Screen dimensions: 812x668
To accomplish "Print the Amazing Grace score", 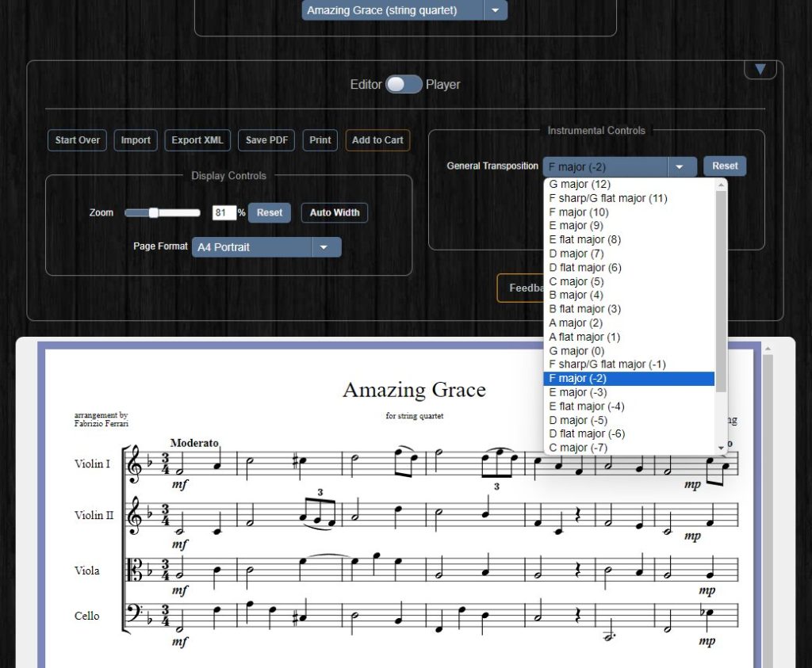I will point(320,140).
